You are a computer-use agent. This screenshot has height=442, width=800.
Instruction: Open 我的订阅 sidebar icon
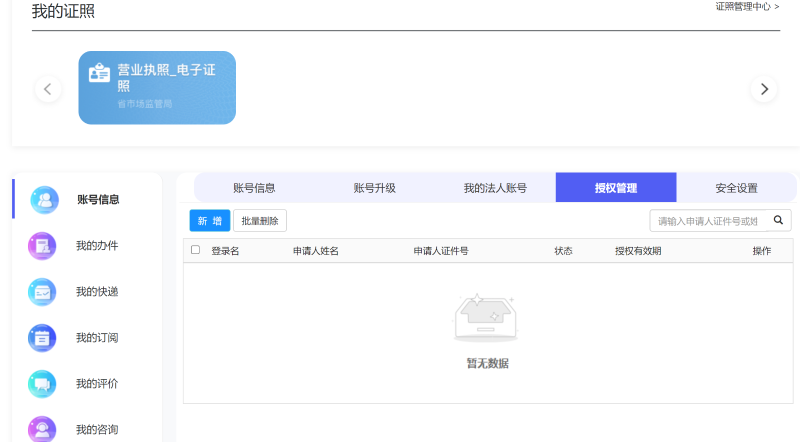[x=42, y=338]
